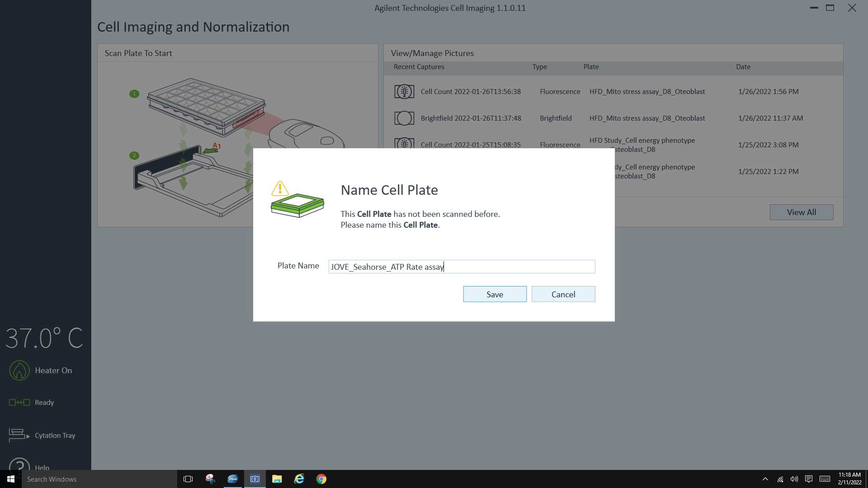Viewport: 868px width, 488px height.
Task: Click the Help question mark icon
Action: click(19, 465)
